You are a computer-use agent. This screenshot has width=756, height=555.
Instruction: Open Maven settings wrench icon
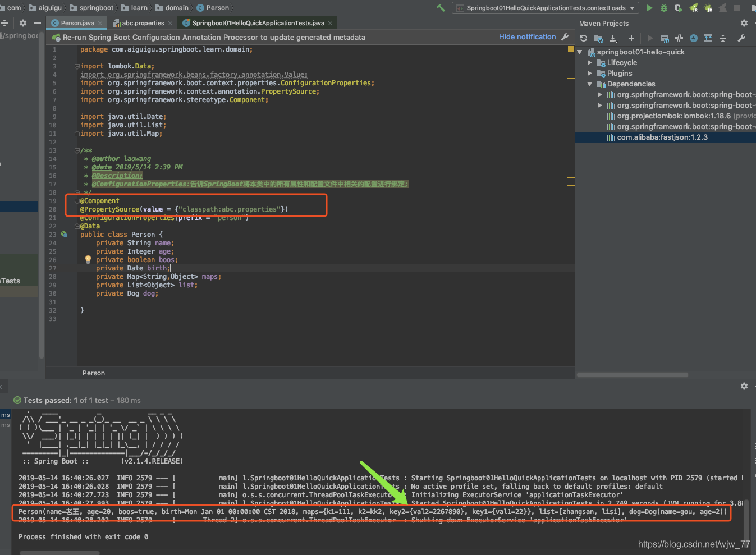741,38
